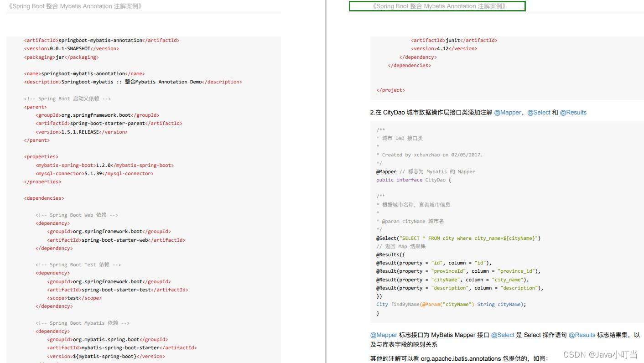Select the org.mybatis.spring.boot groupId line
644x363 pixels.
[108, 339]
